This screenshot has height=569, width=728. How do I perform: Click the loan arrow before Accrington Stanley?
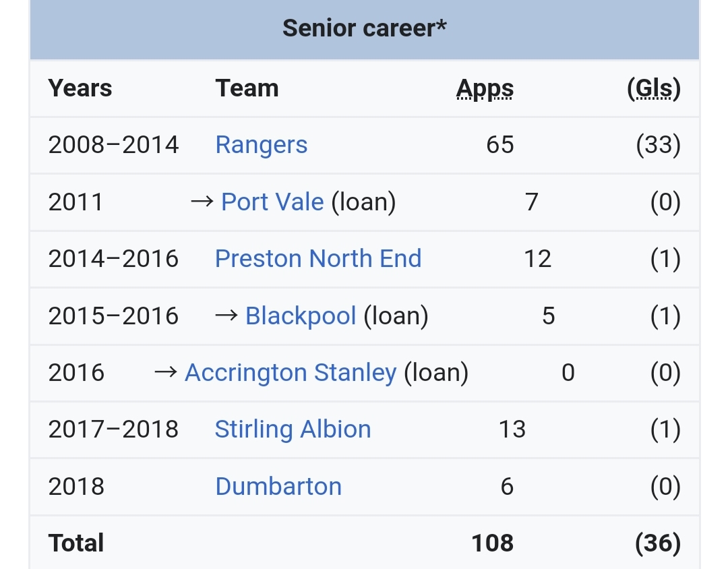166,372
